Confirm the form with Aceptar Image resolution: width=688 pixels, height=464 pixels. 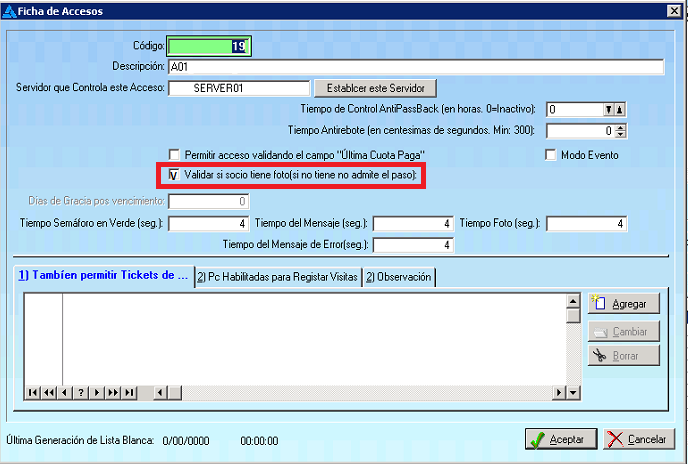pyautogui.click(x=561, y=439)
